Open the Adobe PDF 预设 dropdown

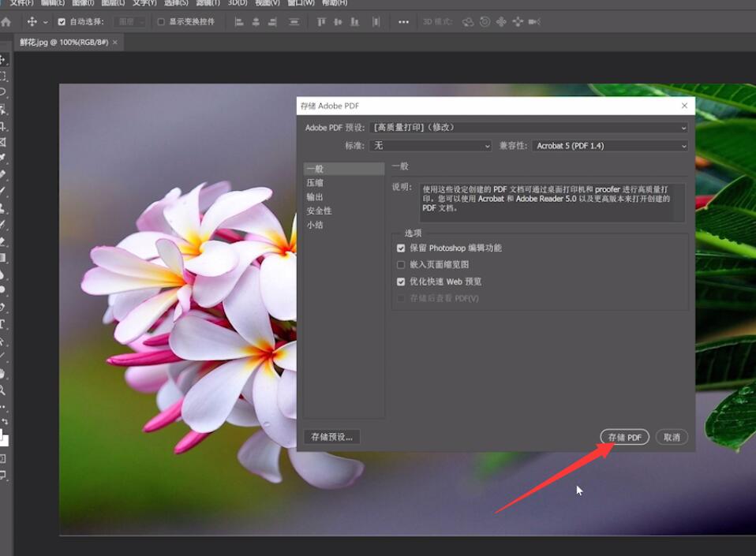tap(529, 128)
